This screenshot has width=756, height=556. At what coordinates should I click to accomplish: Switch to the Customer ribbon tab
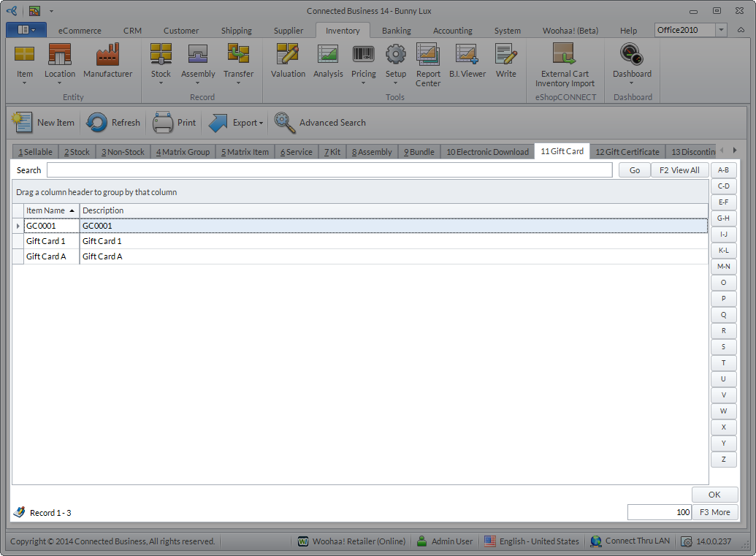point(181,31)
